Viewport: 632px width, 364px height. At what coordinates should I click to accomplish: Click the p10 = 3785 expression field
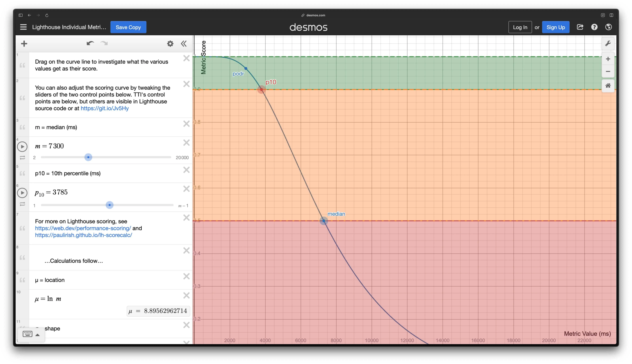(51, 193)
